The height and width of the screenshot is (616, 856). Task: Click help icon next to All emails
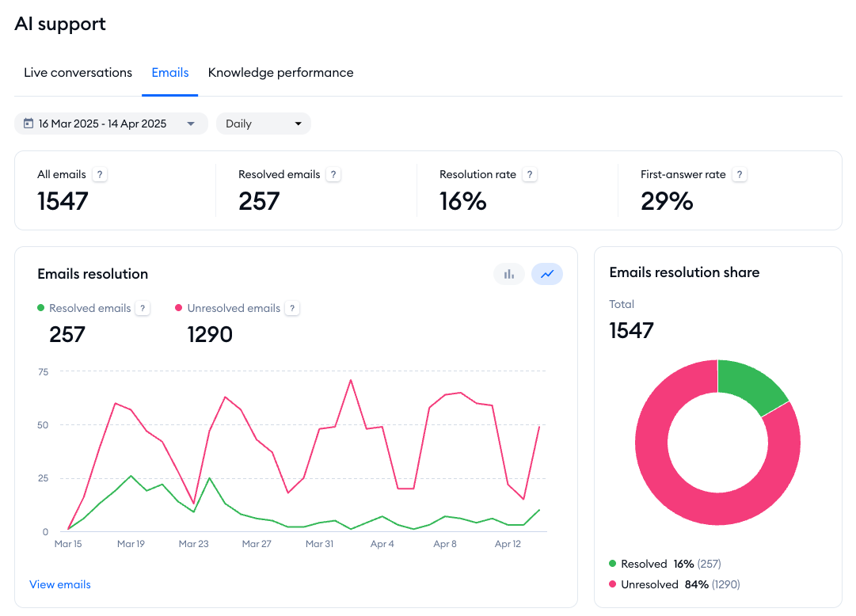tap(100, 175)
